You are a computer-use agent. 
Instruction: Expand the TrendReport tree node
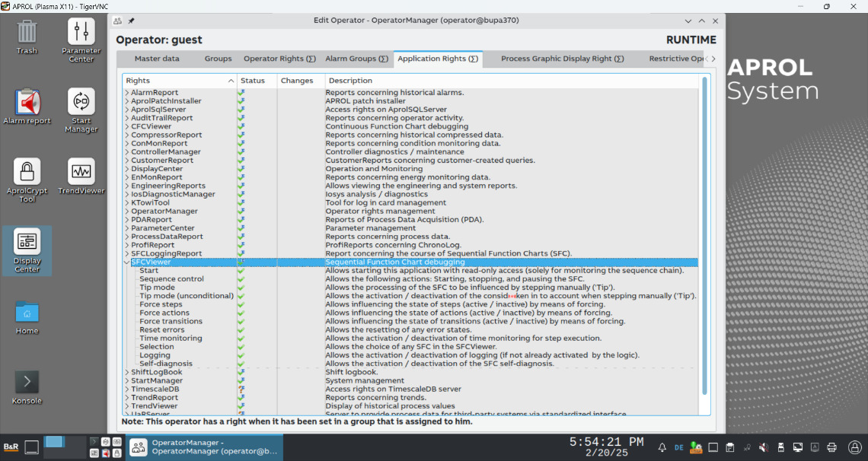[126, 398]
